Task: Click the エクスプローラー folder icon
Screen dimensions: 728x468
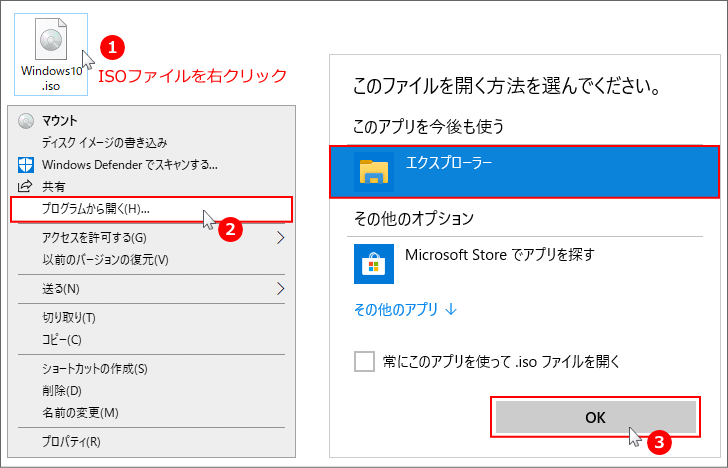Action: click(x=374, y=172)
